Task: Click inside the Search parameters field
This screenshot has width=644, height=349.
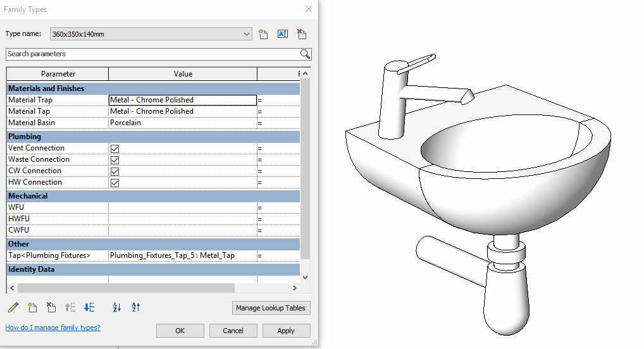Action: point(152,54)
